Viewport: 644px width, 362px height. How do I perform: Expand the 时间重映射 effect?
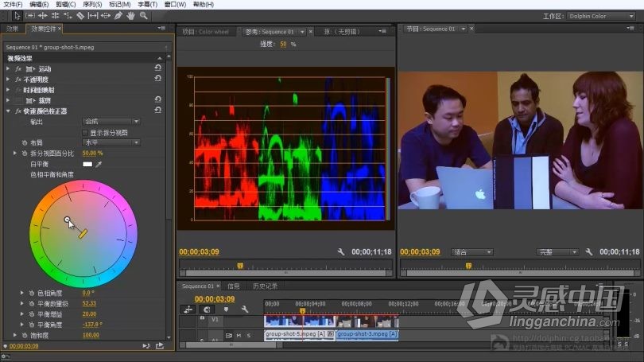(8, 90)
